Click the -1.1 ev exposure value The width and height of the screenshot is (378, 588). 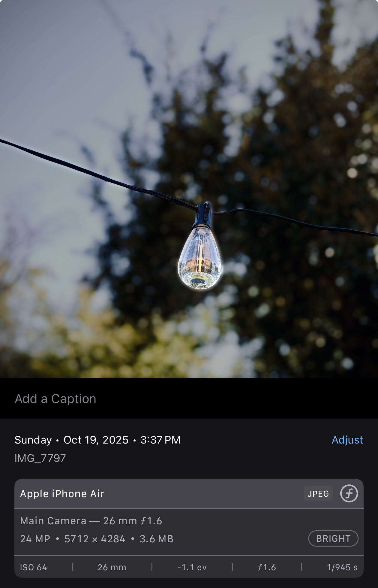(x=192, y=567)
